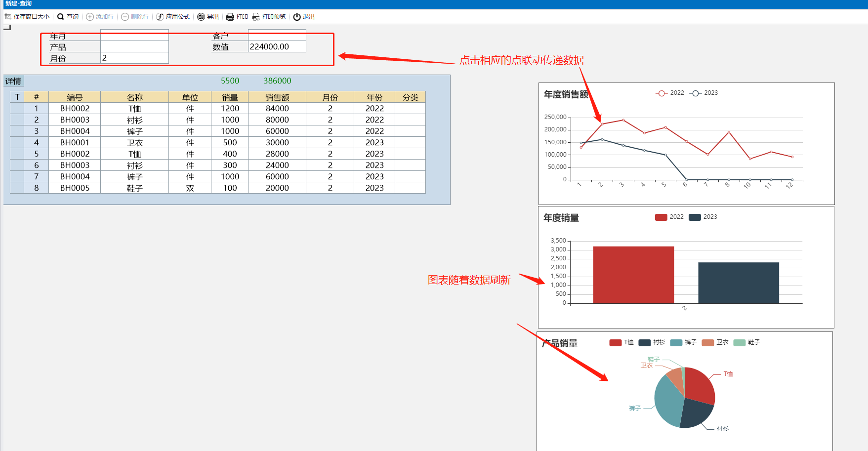Click the 保存窗口大小 toolbar icon
This screenshot has height=451, width=868.
[x=8, y=17]
